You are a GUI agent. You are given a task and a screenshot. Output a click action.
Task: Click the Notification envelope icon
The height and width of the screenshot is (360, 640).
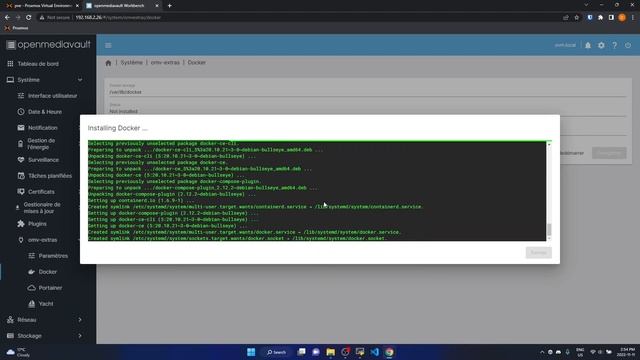pos(21,127)
